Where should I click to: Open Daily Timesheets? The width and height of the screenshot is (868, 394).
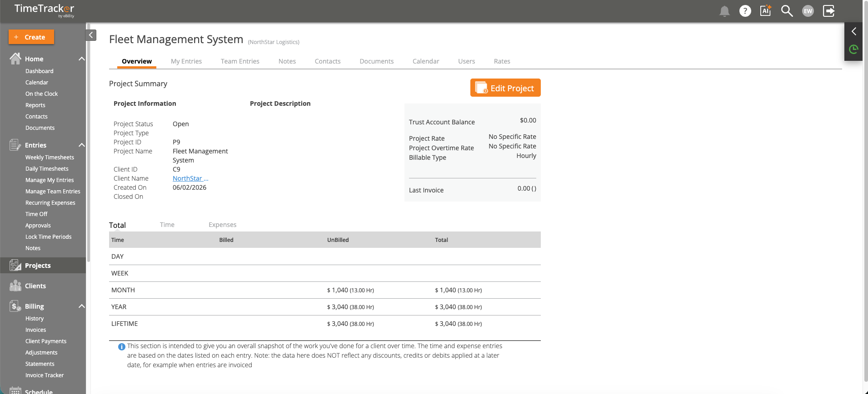[47, 169]
